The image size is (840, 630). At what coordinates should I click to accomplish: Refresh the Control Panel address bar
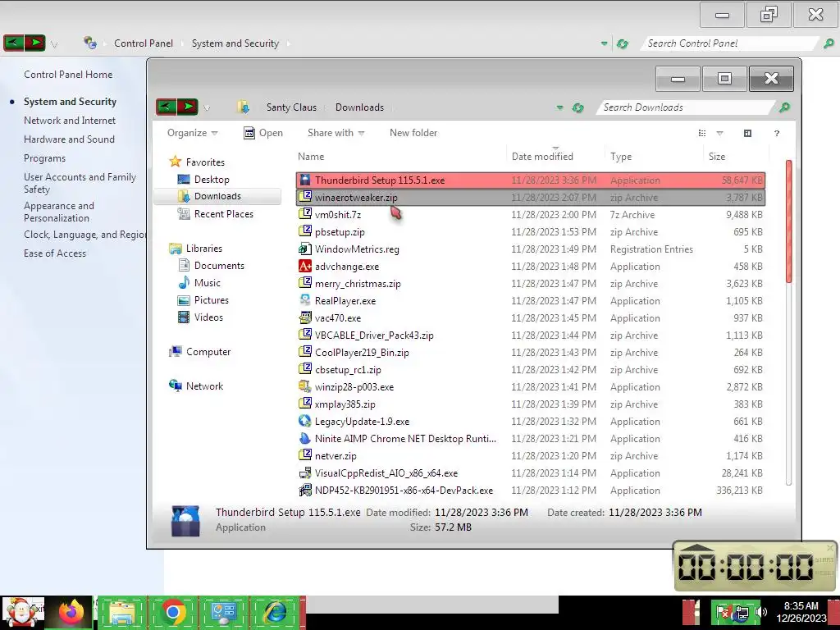(x=622, y=43)
